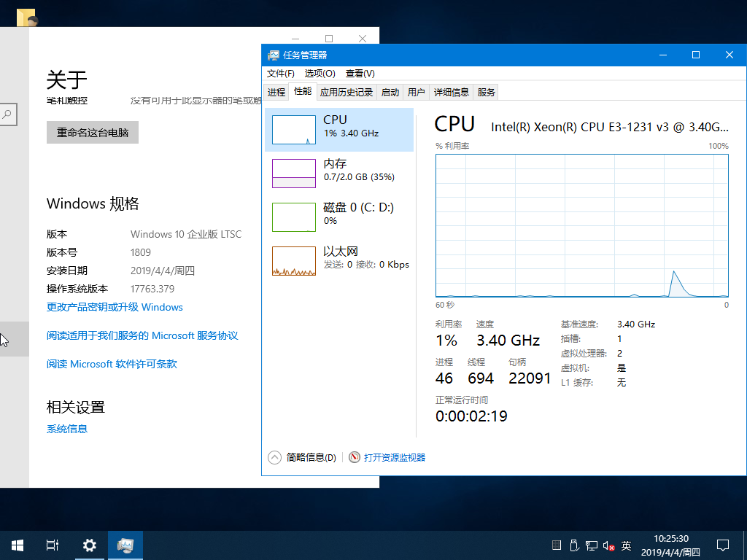Click the Windows 10 企业版 LTSC text
This screenshot has width=747, height=560.
click(186, 234)
